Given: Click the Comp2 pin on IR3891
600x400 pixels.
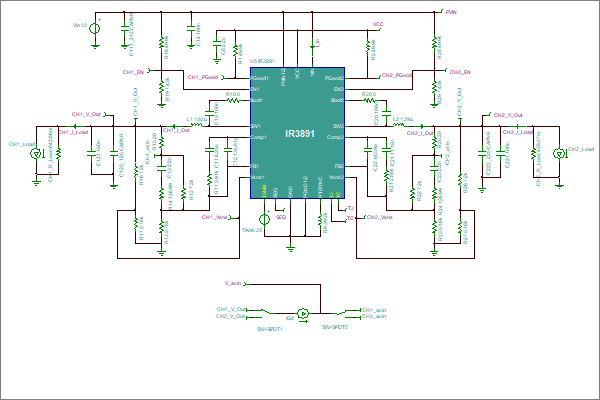Looking at the screenshot, I should tap(335, 137).
